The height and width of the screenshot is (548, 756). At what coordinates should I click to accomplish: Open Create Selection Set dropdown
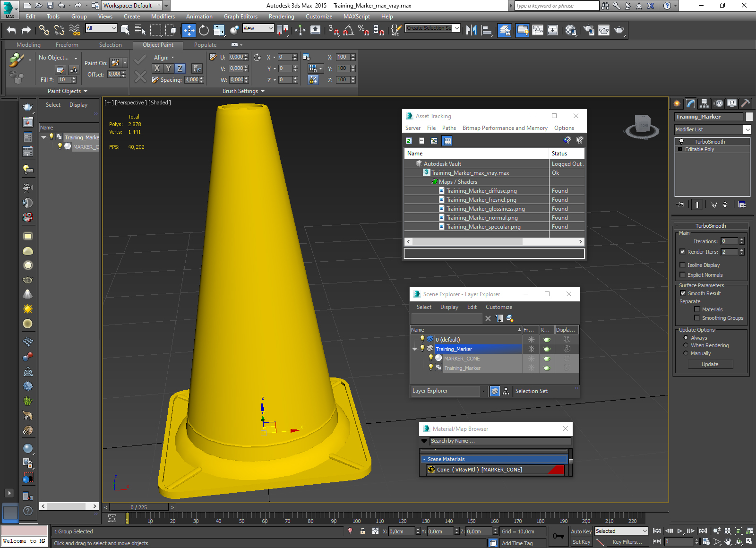(x=456, y=28)
